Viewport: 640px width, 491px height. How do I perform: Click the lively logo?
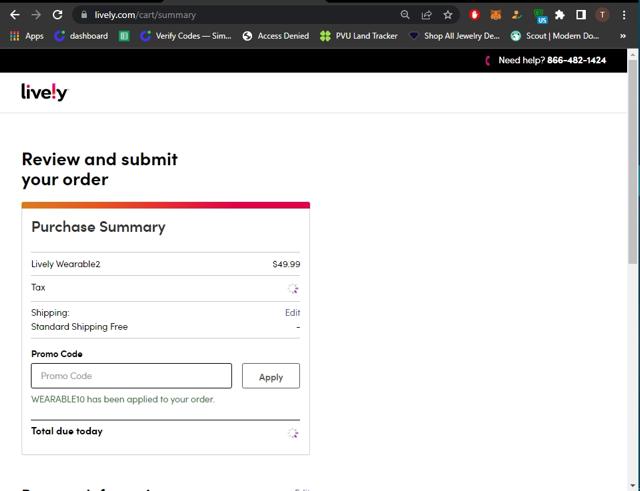pyautogui.click(x=44, y=92)
